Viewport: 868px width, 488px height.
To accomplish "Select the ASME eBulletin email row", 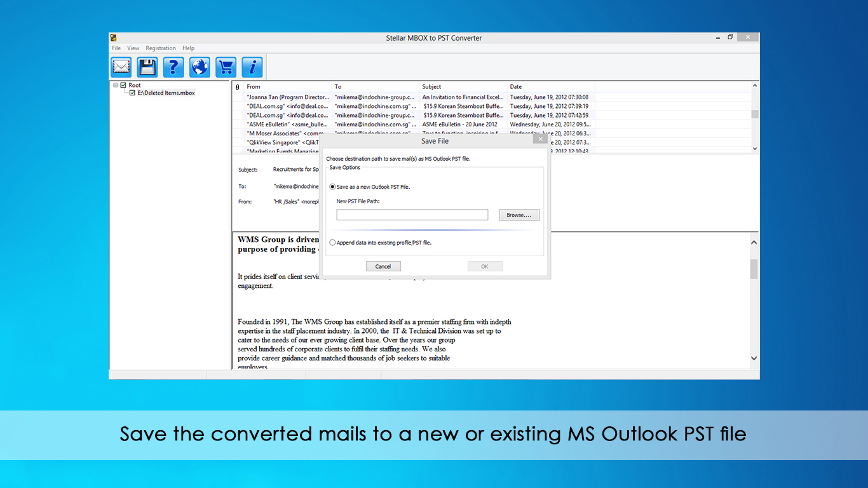I will [414, 124].
